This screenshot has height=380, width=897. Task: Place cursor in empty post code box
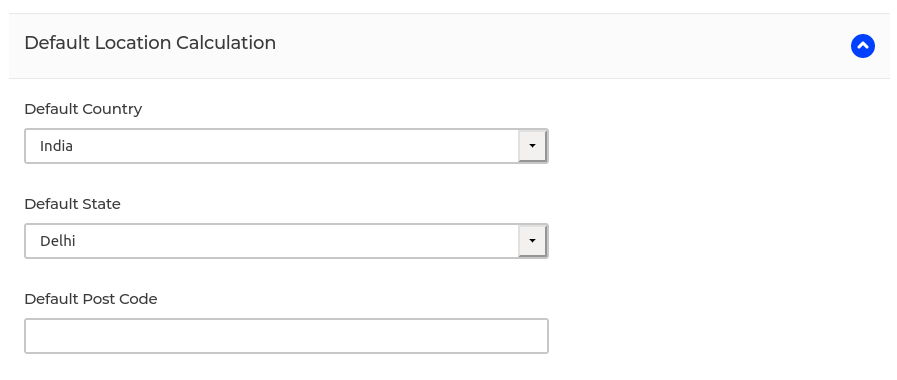(x=286, y=336)
